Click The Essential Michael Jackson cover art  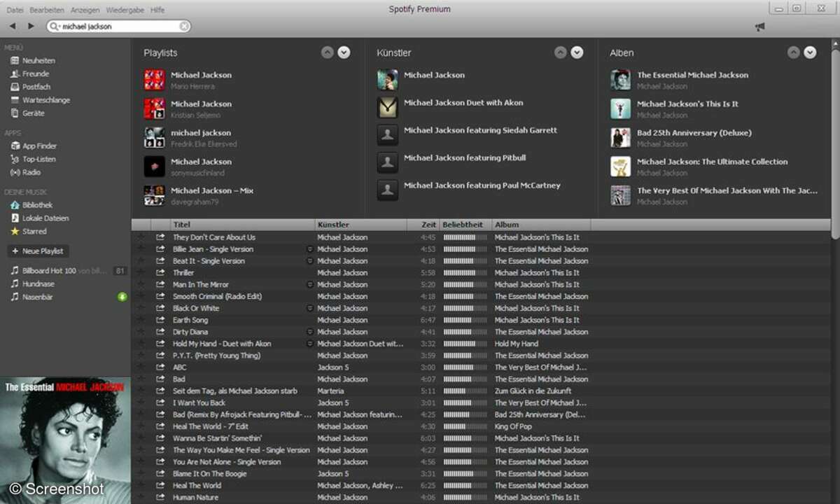coord(65,440)
